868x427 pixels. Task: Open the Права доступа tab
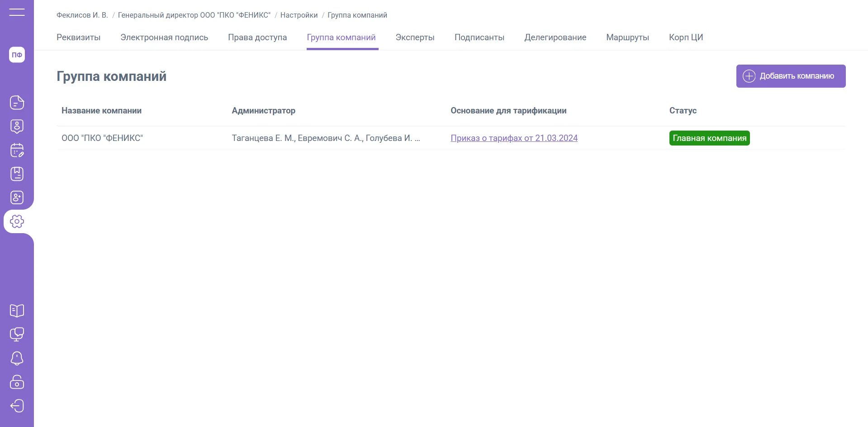[257, 38]
